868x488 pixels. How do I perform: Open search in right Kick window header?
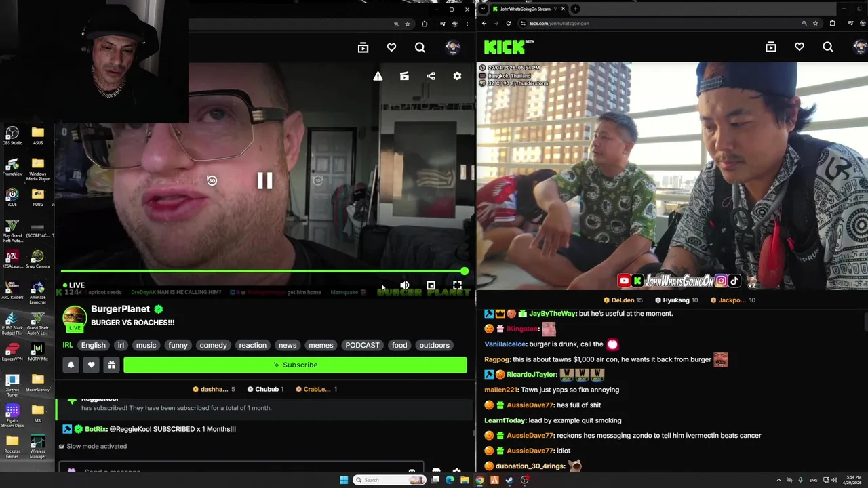[x=828, y=47]
